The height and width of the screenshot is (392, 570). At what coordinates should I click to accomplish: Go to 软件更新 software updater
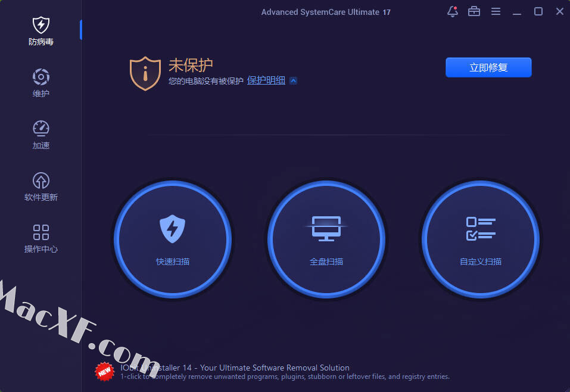click(x=41, y=186)
